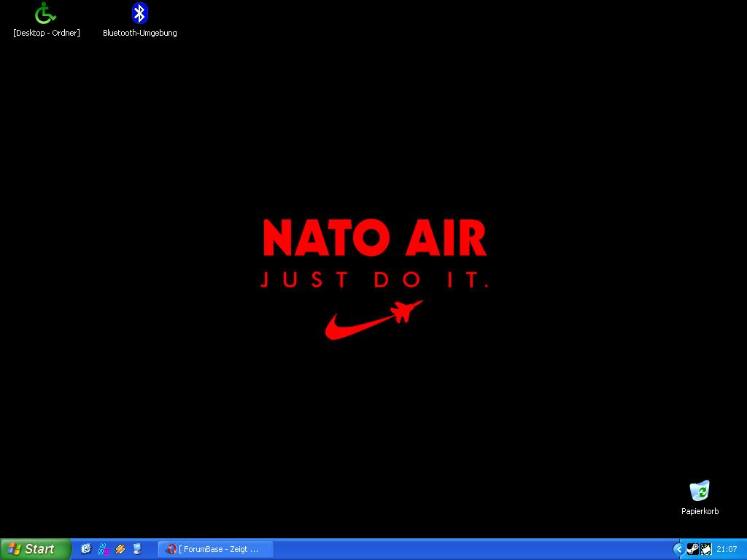
Task: Click the Papierkorb label text
Action: click(700, 511)
